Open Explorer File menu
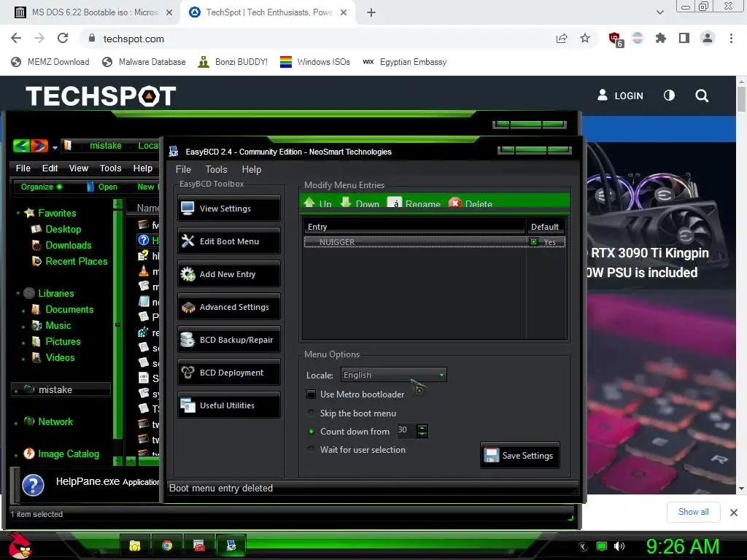The width and height of the screenshot is (747, 560). point(23,168)
